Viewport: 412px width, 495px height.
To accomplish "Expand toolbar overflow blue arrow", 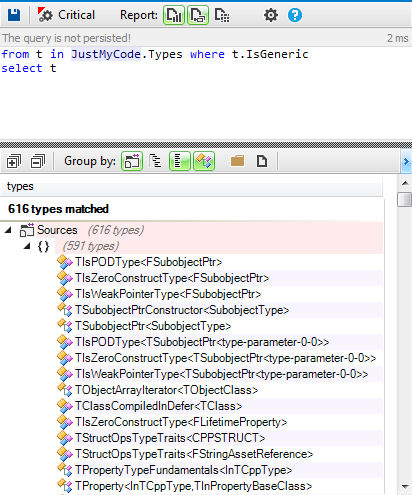I will [x=406, y=162].
